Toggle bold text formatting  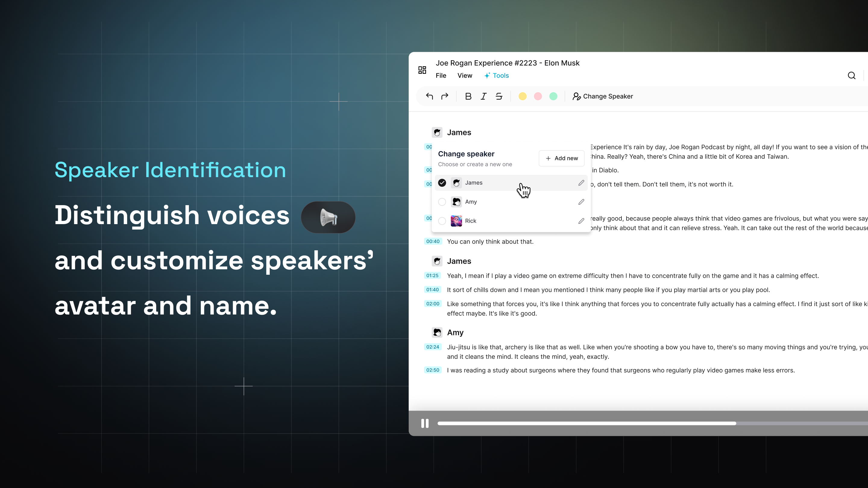click(468, 96)
